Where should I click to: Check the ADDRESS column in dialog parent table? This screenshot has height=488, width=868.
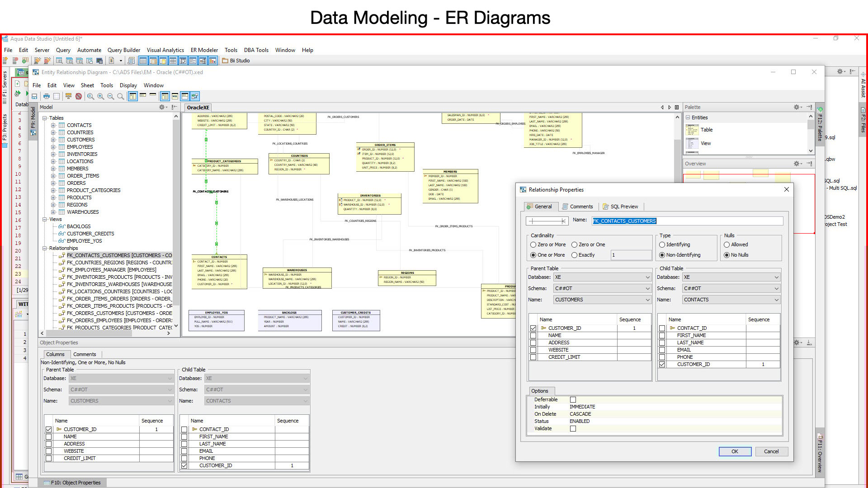click(x=533, y=343)
